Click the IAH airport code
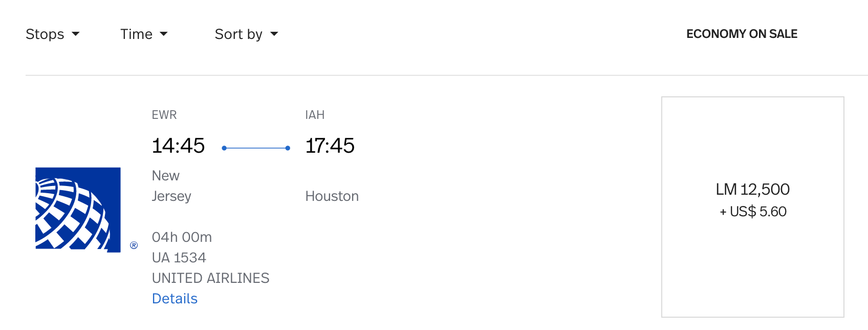Image resolution: width=868 pixels, height=330 pixels. pyautogui.click(x=315, y=115)
